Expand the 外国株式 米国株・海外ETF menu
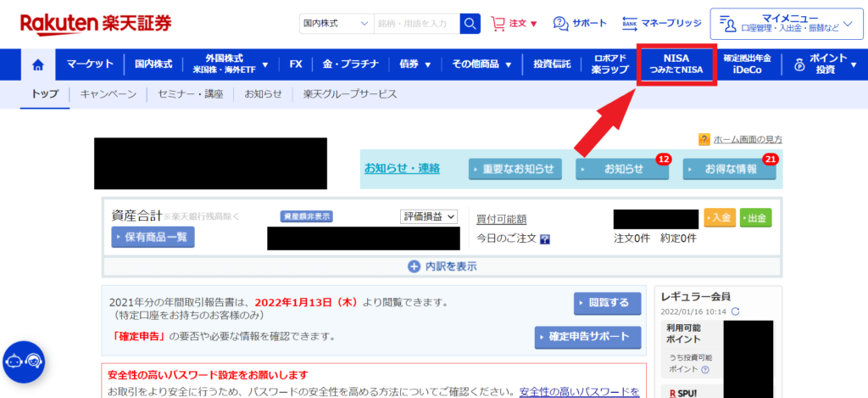 229,64
